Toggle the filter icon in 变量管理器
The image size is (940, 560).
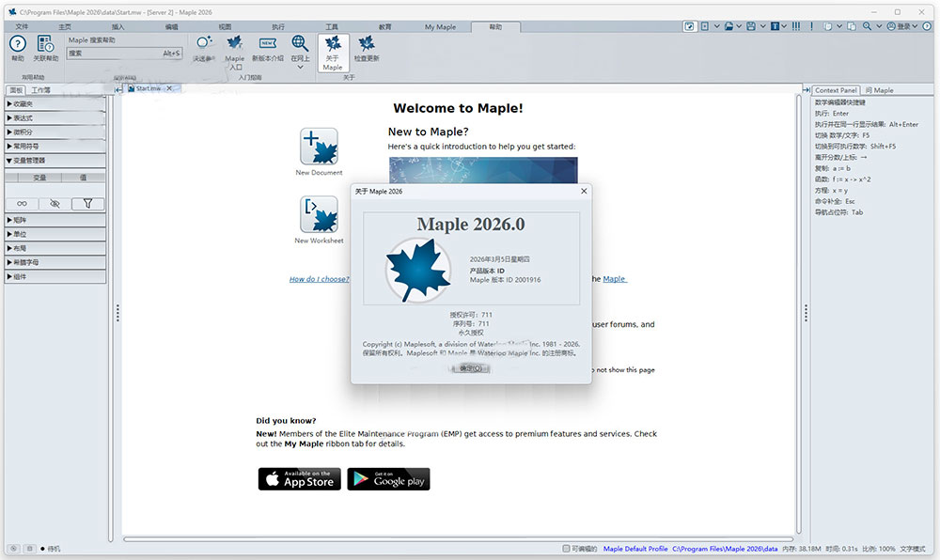click(87, 203)
